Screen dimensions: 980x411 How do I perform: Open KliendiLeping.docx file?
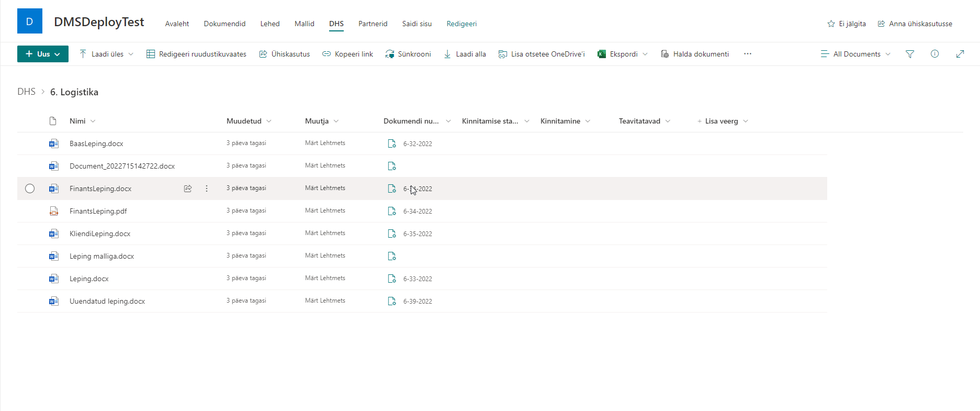click(100, 234)
